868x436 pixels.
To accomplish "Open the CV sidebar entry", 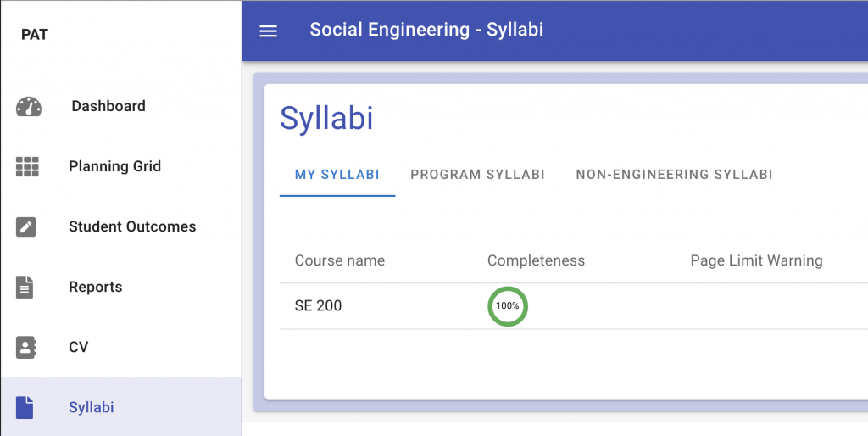I will (78, 347).
